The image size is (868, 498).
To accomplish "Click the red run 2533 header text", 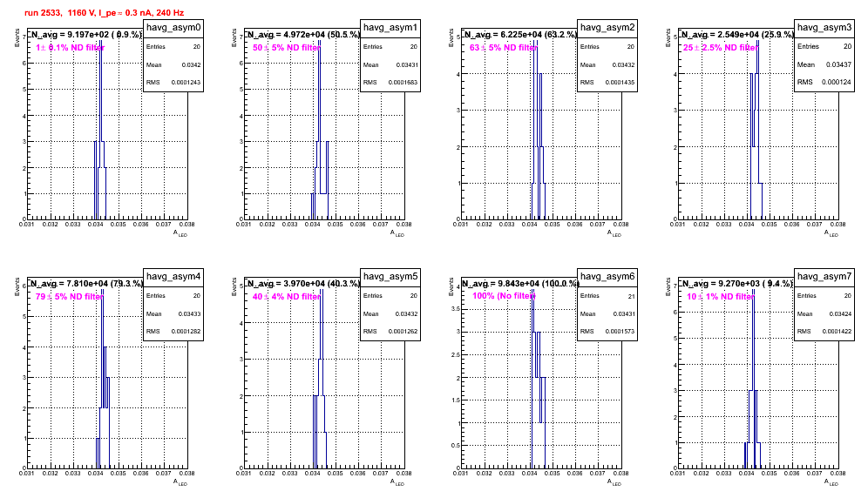I will pos(104,13).
